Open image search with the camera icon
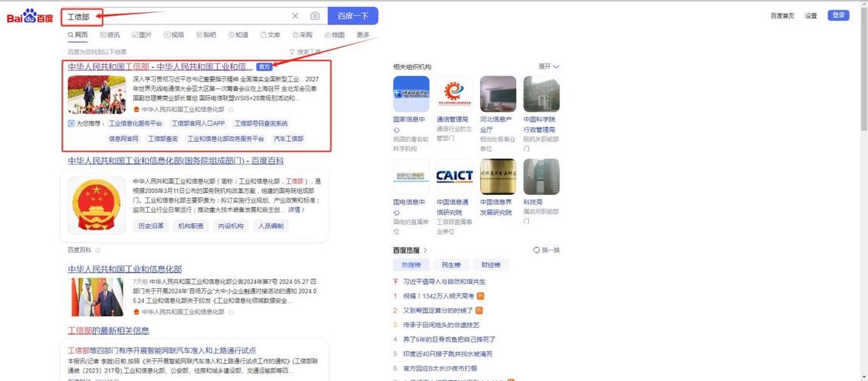 pyautogui.click(x=315, y=16)
